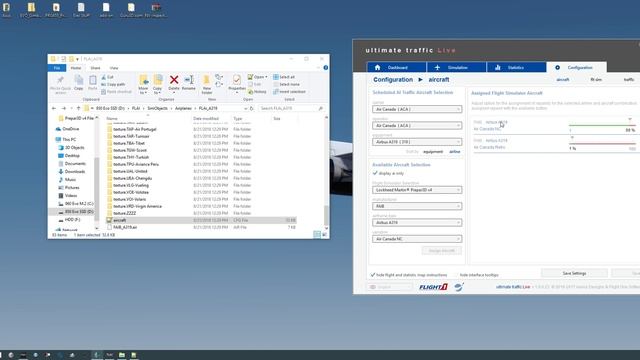Click the Copy icon in Clipboard group
640x360 pixels.
pyautogui.click(x=79, y=80)
